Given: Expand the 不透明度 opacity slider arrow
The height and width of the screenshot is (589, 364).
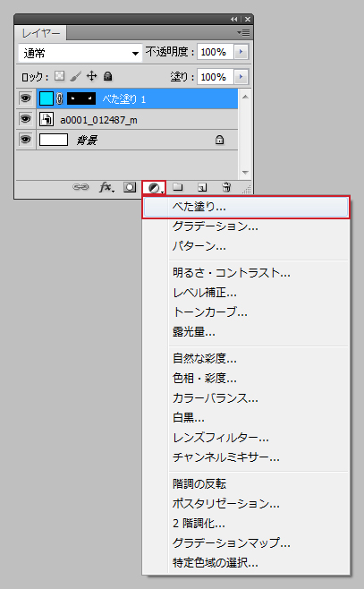Looking at the screenshot, I should (x=241, y=51).
